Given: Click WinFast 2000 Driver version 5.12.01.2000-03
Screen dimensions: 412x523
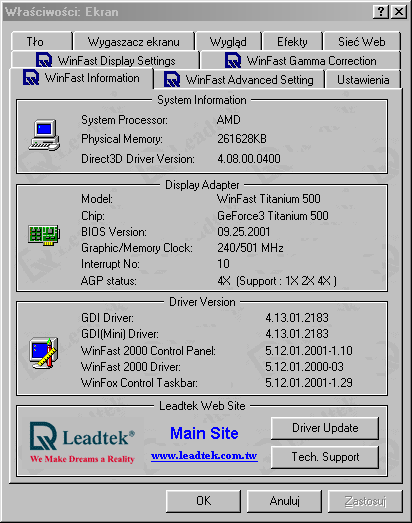Looking at the screenshot, I should pyautogui.click(x=304, y=367).
